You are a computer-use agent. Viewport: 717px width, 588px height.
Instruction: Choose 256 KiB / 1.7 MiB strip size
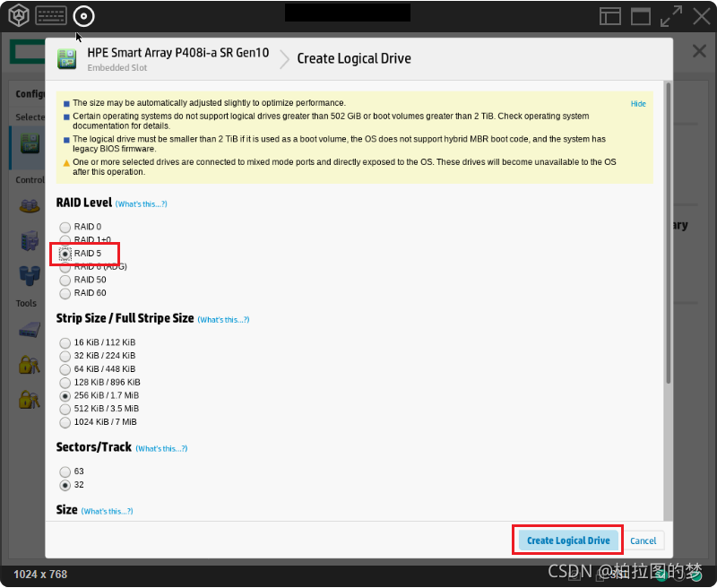point(65,396)
